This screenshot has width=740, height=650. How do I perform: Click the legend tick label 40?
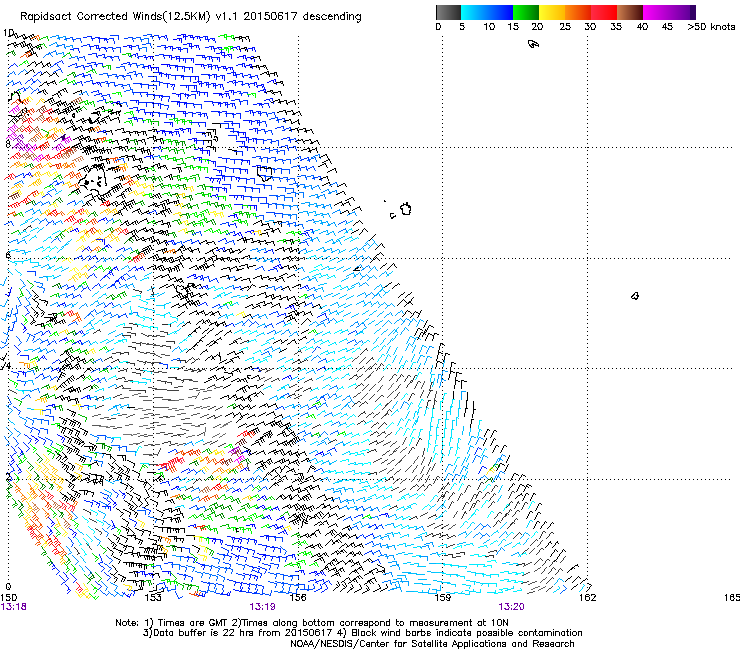click(642, 26)
